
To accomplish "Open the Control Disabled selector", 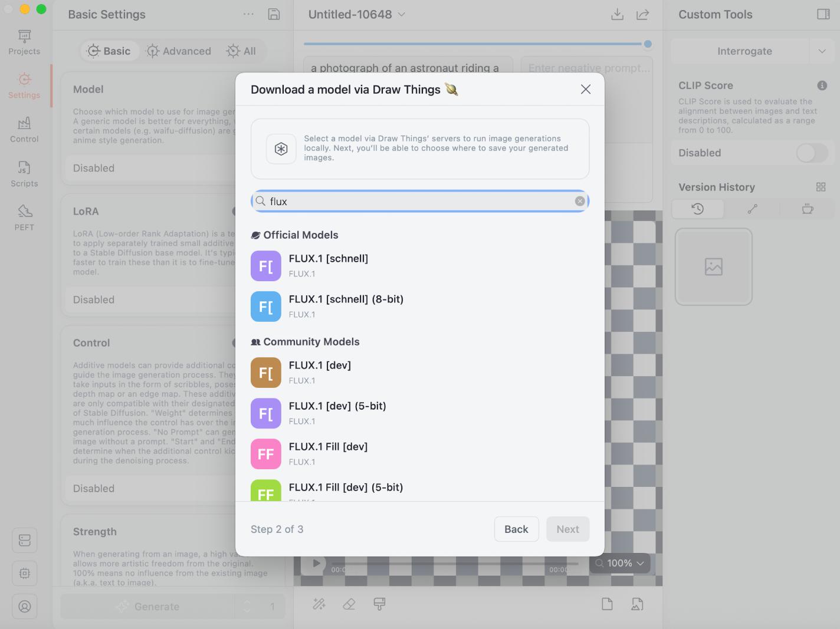I will 151,488.
